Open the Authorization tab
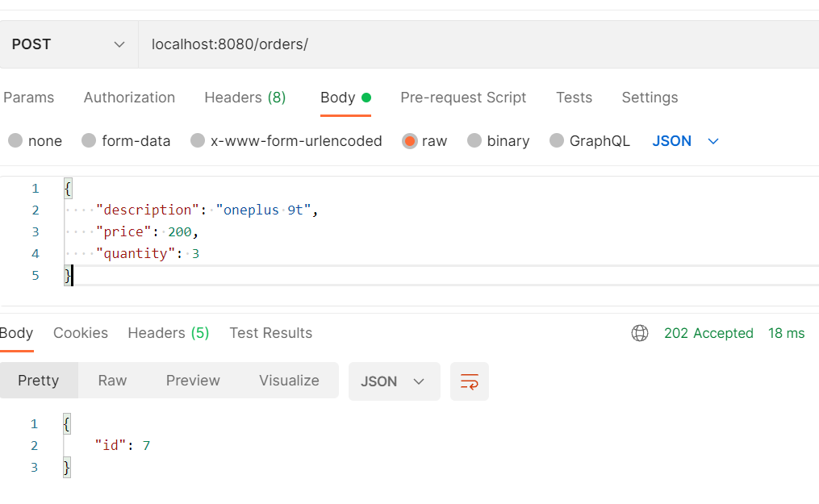 [x=129, y=98]
